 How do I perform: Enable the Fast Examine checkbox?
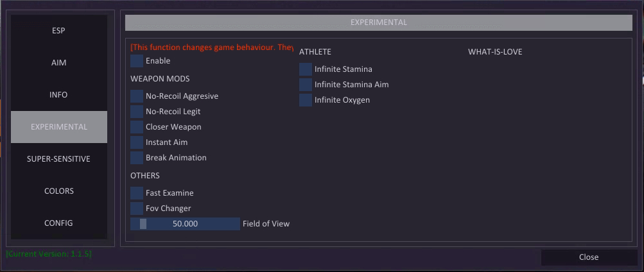[x=137, y=193]
